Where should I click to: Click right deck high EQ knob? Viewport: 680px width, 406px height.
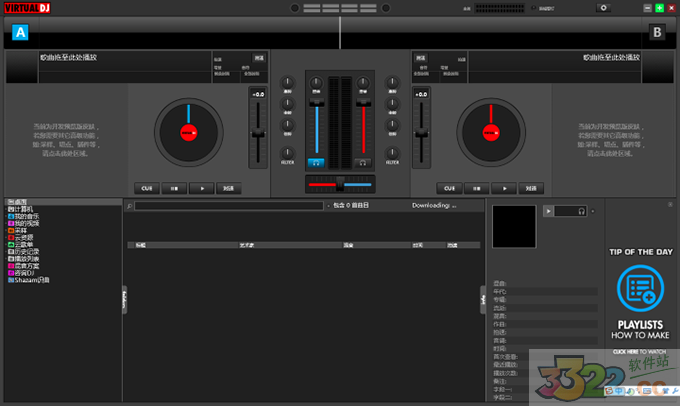(x=392, y=82)
